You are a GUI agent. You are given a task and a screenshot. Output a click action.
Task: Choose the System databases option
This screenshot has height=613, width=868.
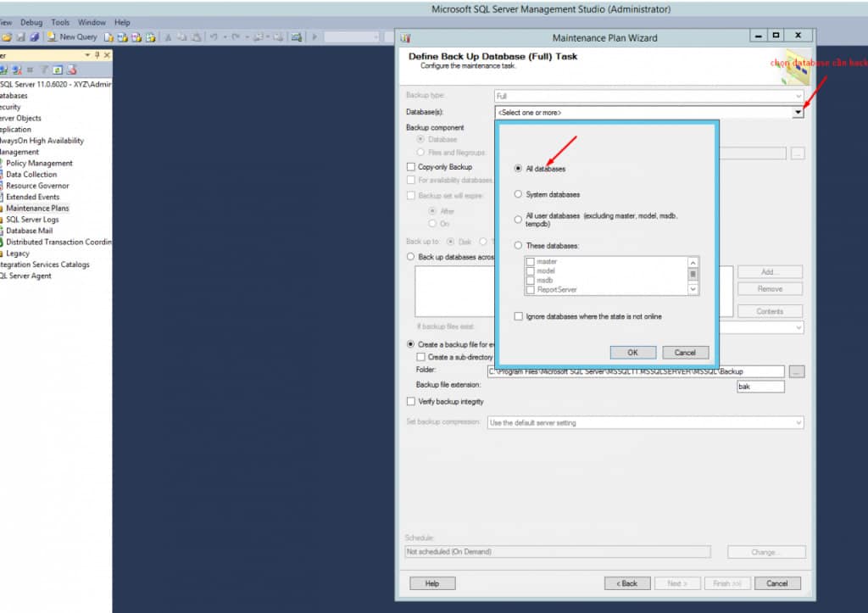(518, 194)
